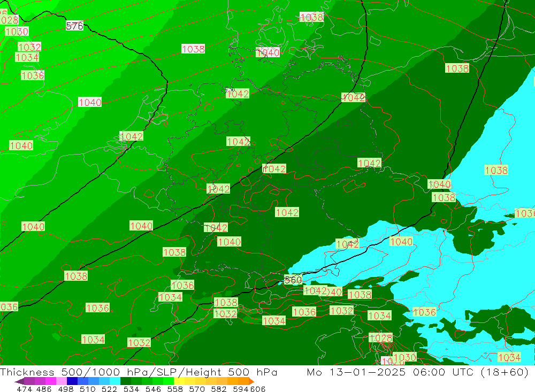Click the legend value 534
The height and width of the screenshot is (392, 535).
[131, 389]
